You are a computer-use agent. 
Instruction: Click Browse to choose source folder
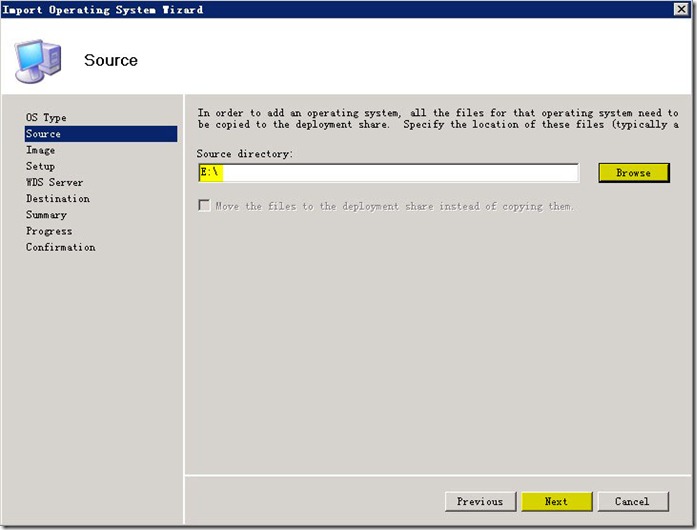pyautogui.click(x=633, y=173)
